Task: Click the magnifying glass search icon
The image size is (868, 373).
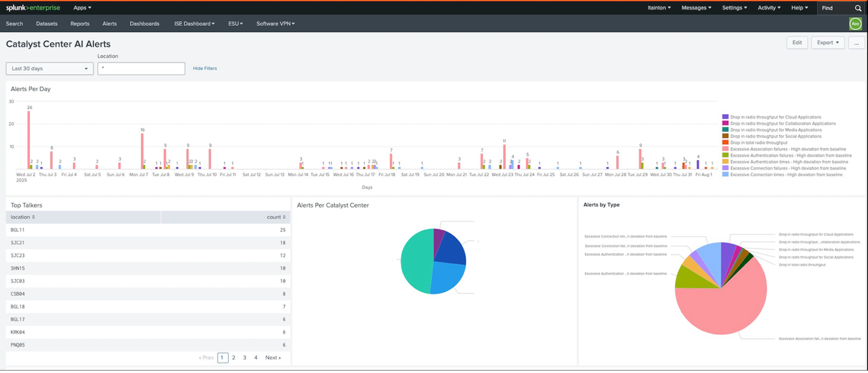Action: click(x=857, y=8)
